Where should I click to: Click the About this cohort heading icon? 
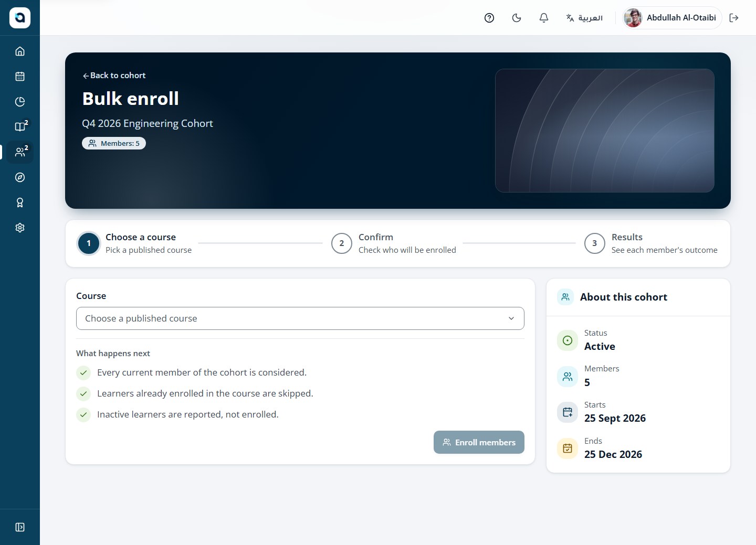pos(565,297)
